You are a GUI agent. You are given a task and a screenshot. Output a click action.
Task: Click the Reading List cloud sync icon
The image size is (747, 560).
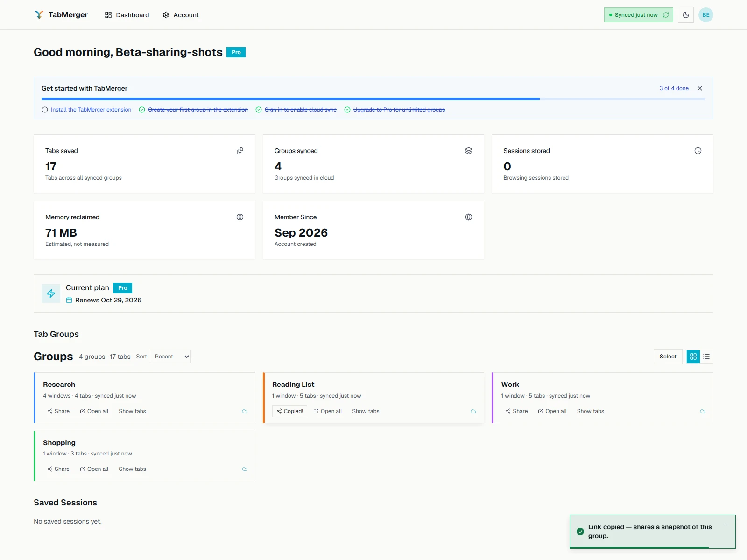click(473, 411)
